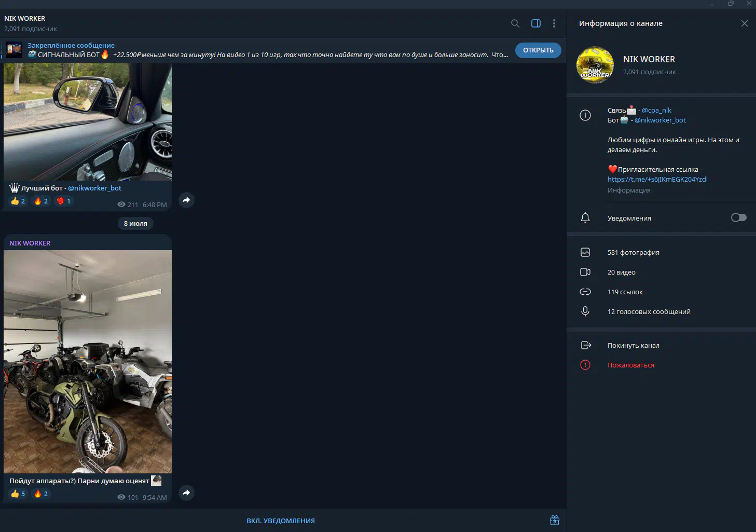
Task: Open the t.me invite link
Action: click(x=657, y=179)
